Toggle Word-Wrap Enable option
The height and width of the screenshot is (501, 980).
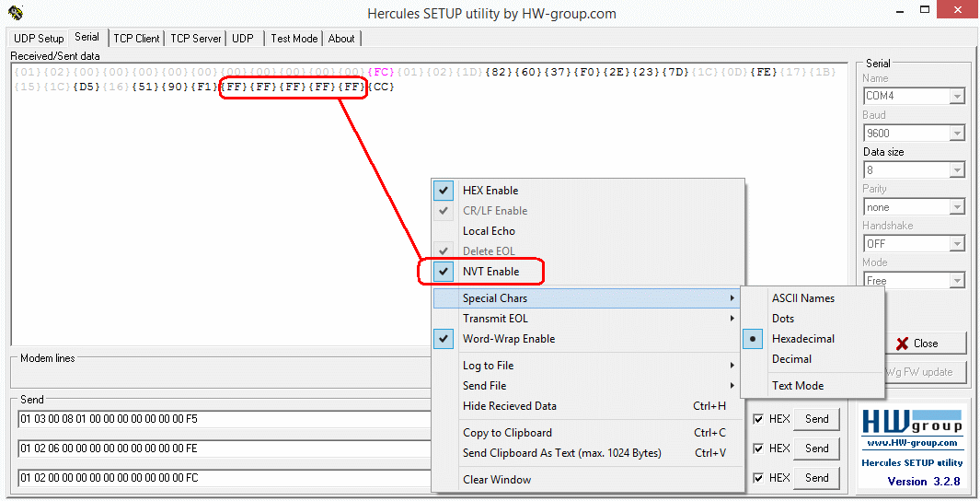508,339
